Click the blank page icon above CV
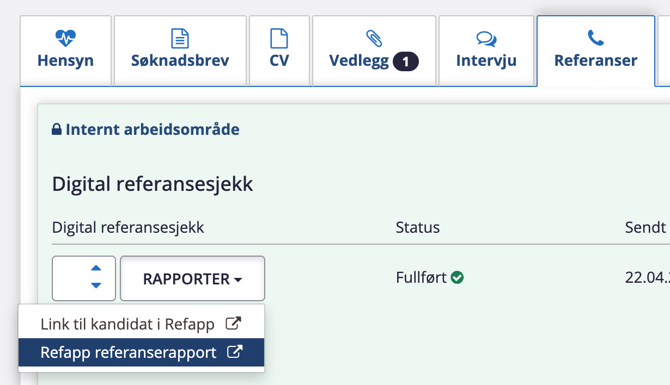 tap(279, 38)
